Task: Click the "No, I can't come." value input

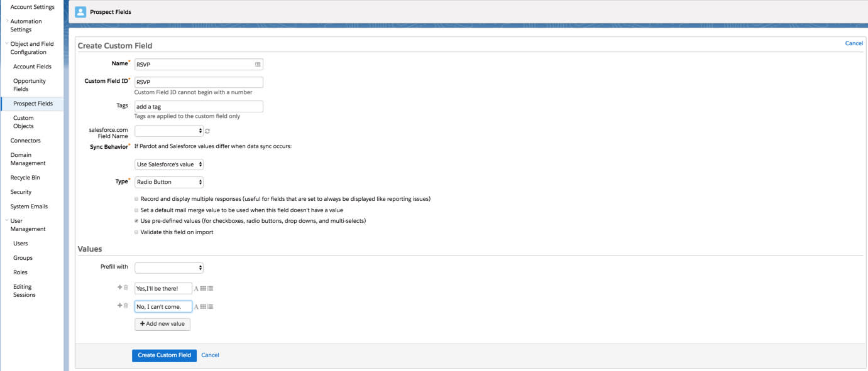Action: 163,307
